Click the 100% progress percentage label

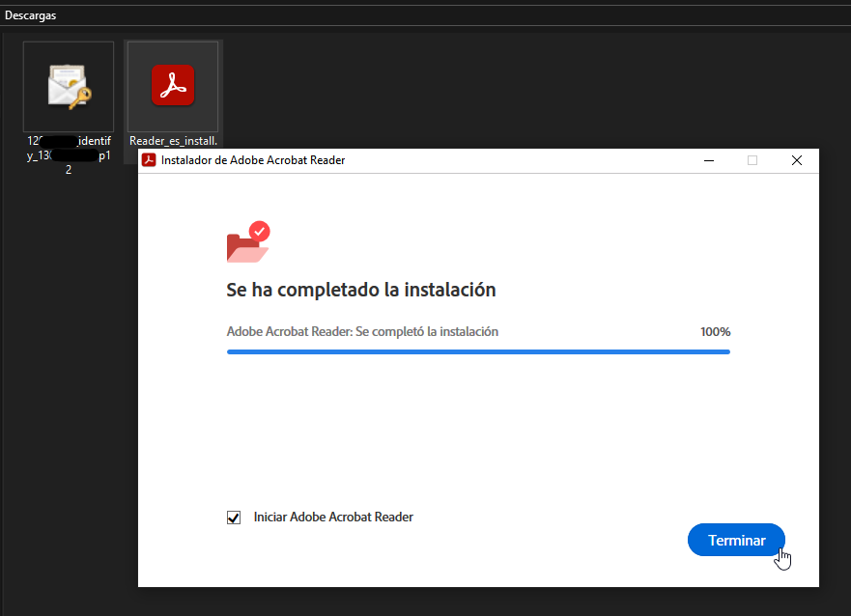(715, 332)
